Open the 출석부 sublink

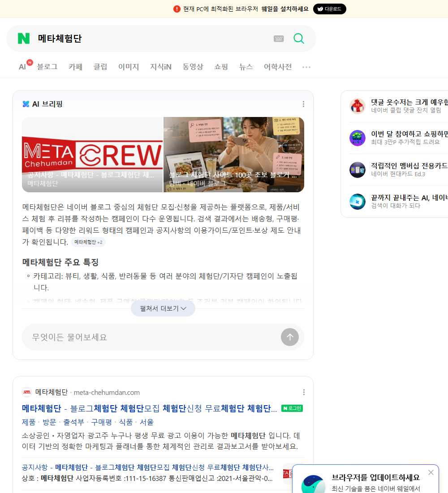pos(73,422)
